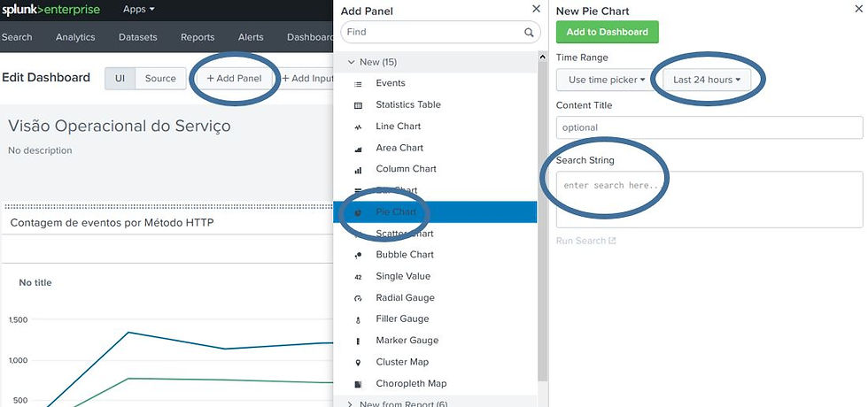This screenshot has width=868, height=407.
Task: Select the Radial Gauge icon
Action: point(358,299)
